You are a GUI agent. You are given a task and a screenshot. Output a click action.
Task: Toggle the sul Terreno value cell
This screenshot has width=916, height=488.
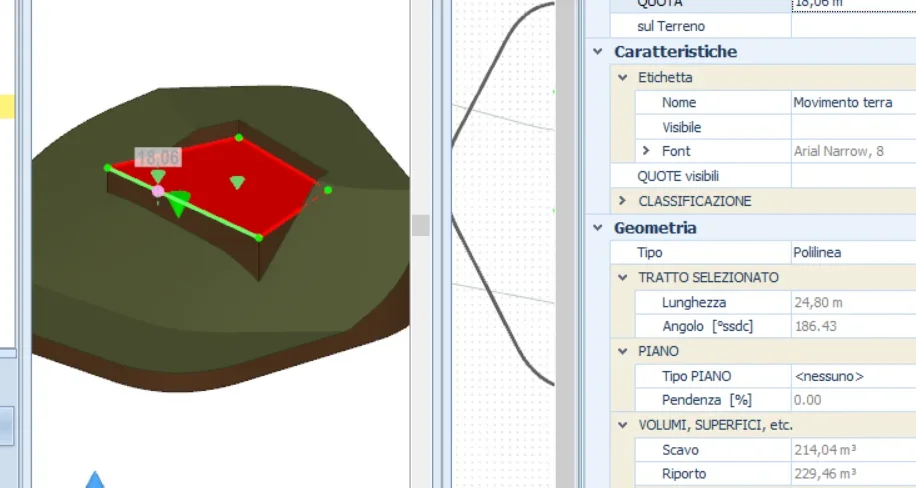coord(852,26)
